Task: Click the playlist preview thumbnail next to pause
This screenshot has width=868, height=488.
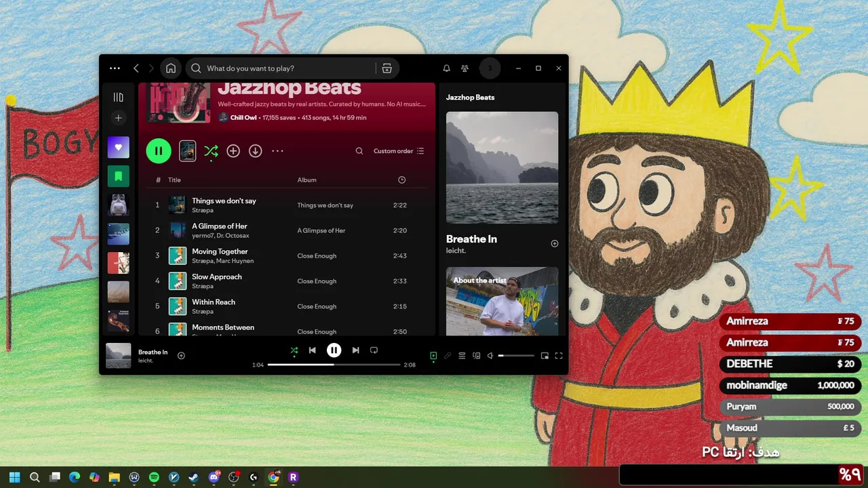Action: (188, 150)
